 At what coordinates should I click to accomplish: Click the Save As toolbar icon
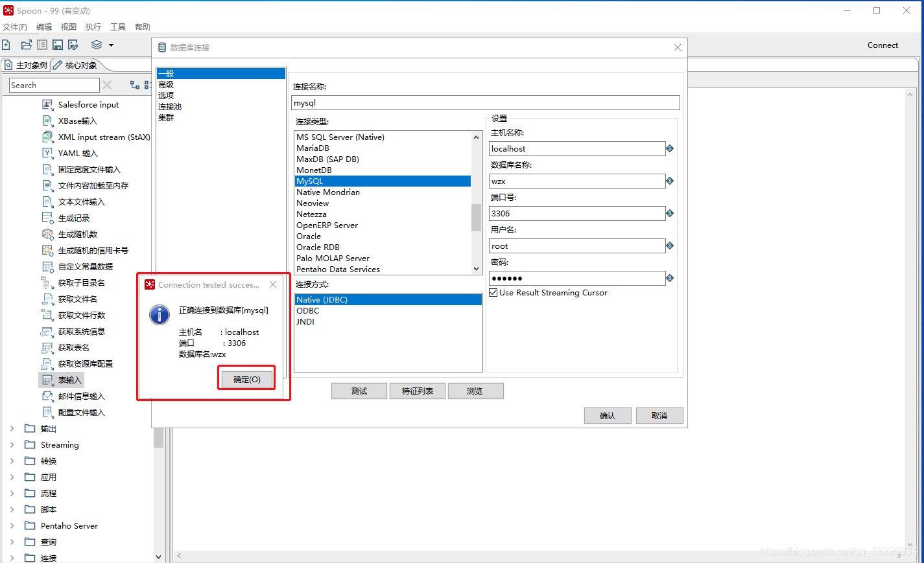[73, 45]
